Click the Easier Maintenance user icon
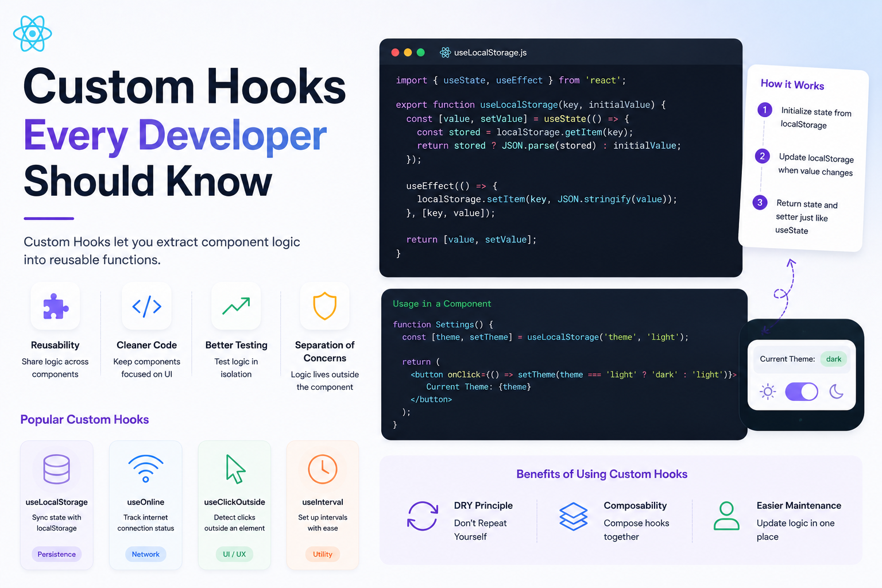 pyautogui.click(x=726, y=516)
